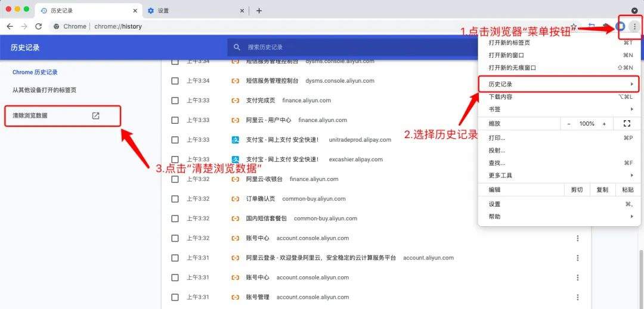The image size is (644, 309).
Task: Select the checkbox for 订单确认页 entry
Action: click(x=175, y=199)
